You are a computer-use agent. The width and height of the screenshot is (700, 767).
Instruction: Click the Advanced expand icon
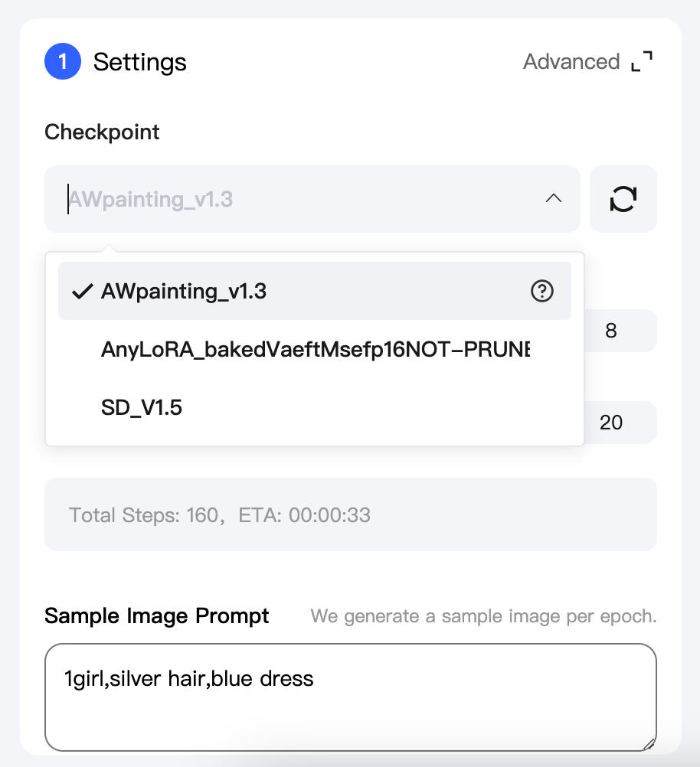click(643, 60)
